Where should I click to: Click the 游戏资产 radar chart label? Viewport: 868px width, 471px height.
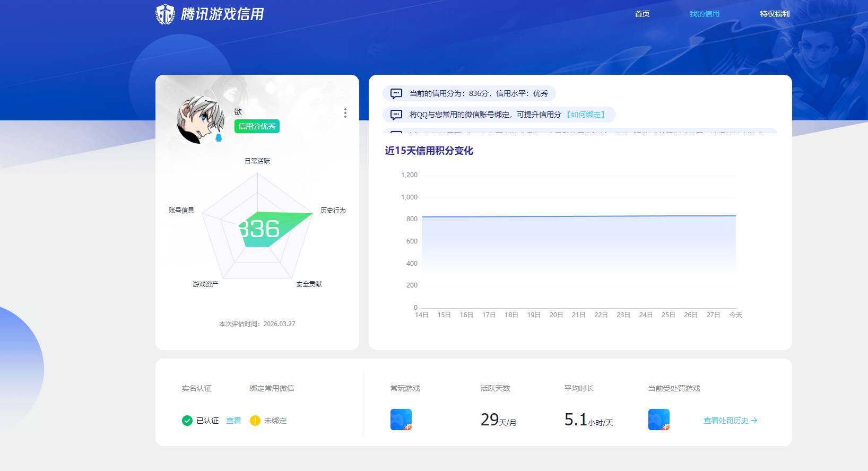tap(205, 284)
